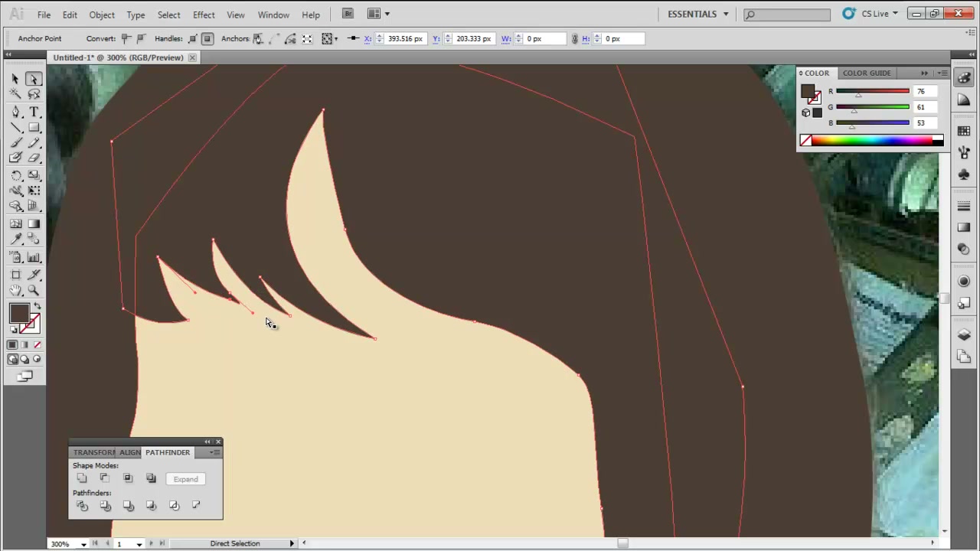
Task: Click the X coordinate label link
Action: (x=367, y=38)
